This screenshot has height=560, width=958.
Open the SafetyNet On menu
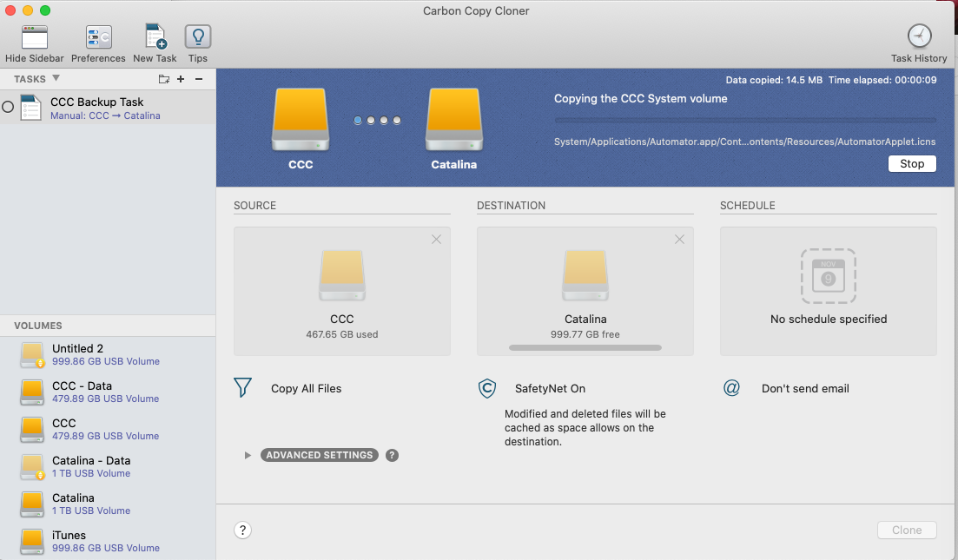point(550,388)
